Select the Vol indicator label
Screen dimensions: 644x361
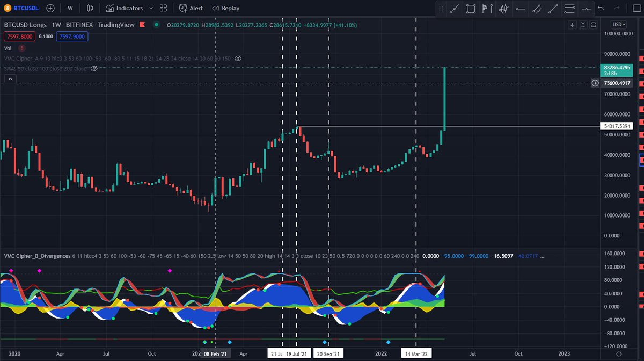click(x=8, y=48)
